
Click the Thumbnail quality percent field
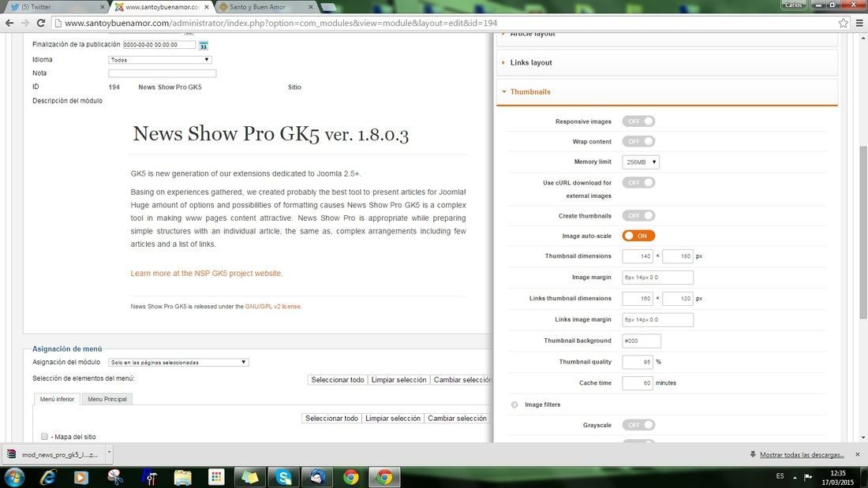(x=637, y=362)
